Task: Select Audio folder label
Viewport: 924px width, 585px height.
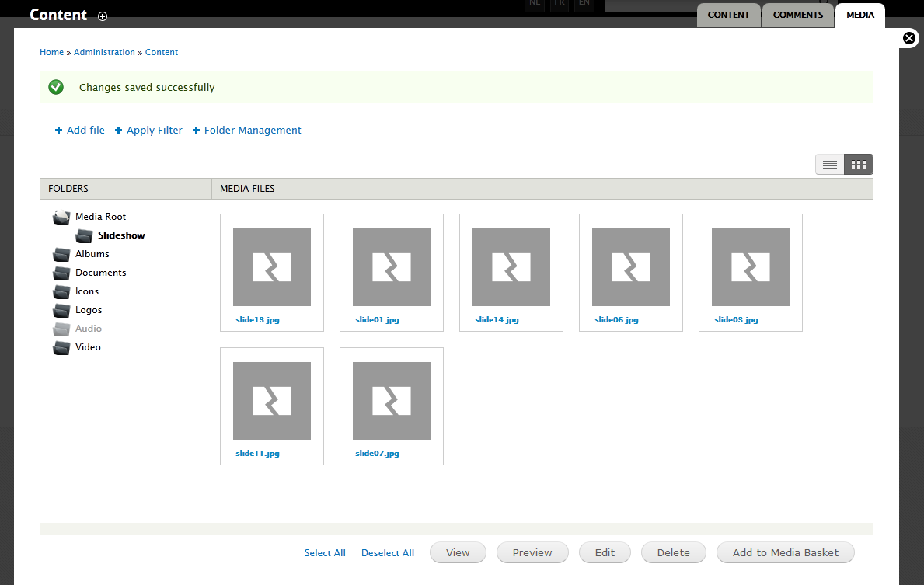Action: click(x=89, y=328)
